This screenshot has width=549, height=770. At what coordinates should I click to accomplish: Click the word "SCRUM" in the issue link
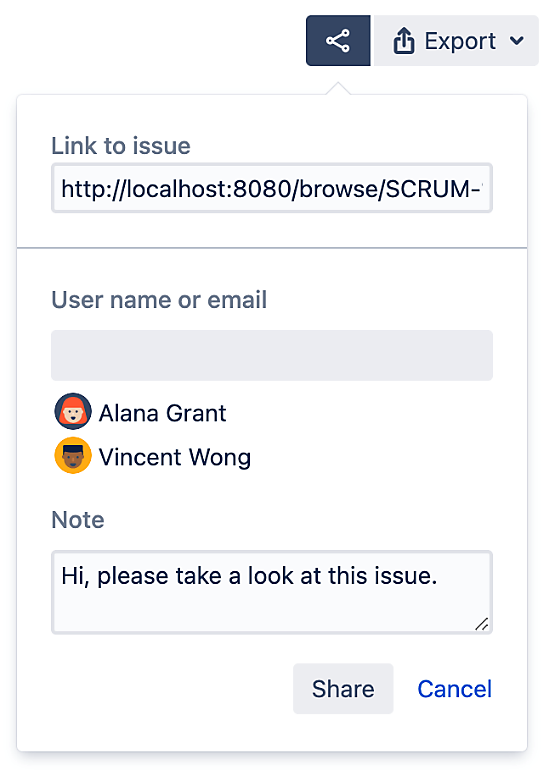tap(428, 189)
